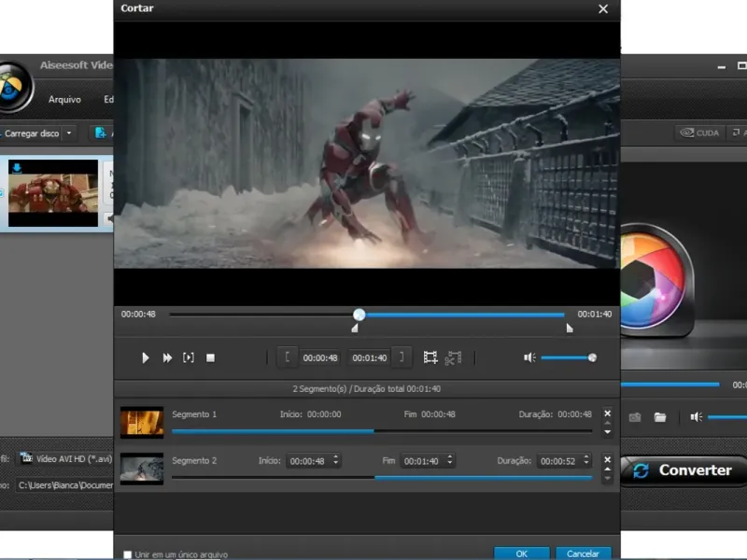747x560 pixels.
Task: Remove Segmento 2 using its X icon
Action: pyautogui.click(x=607, y=459)
